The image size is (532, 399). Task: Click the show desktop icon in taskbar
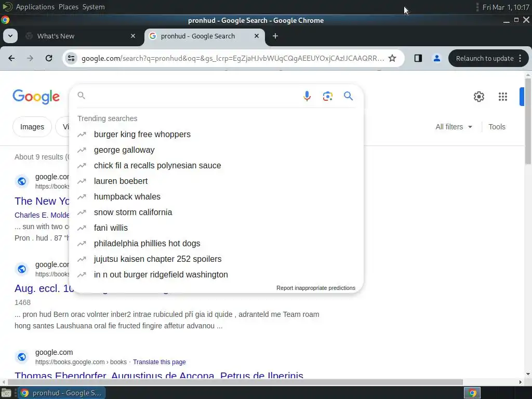tap(6, 393)
